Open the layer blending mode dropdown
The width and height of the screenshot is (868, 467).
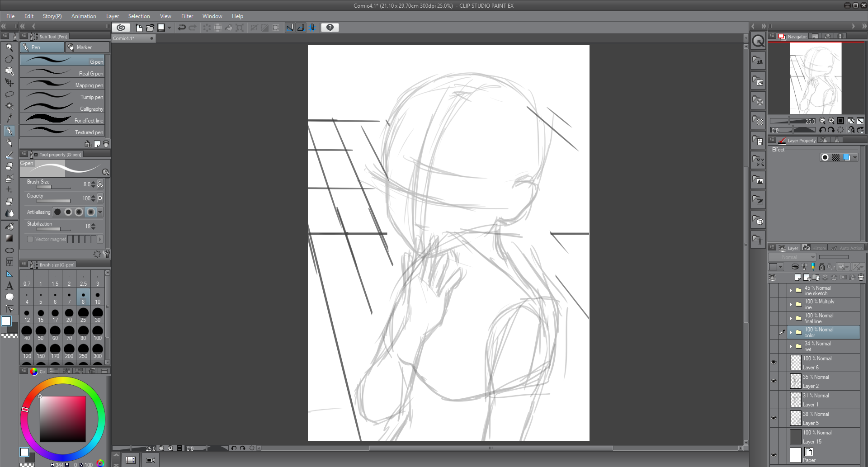click(792, 257)
